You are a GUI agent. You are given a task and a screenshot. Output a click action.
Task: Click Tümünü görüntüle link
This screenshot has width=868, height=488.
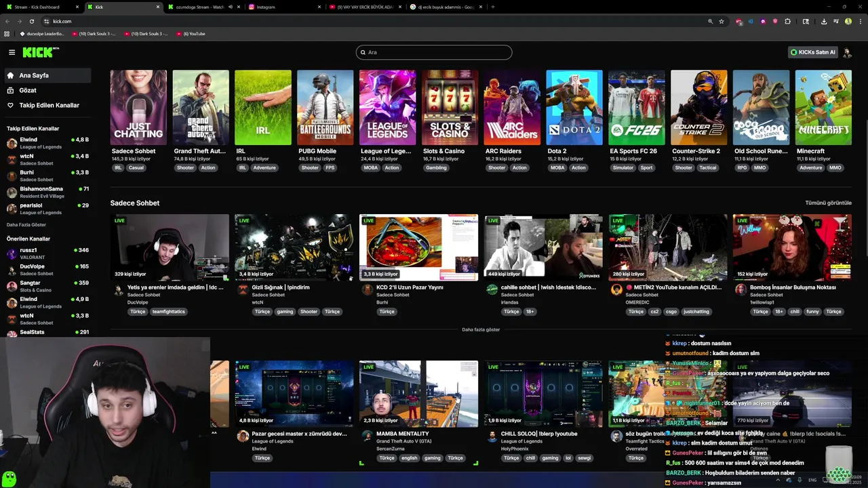[x=828, y=203]
